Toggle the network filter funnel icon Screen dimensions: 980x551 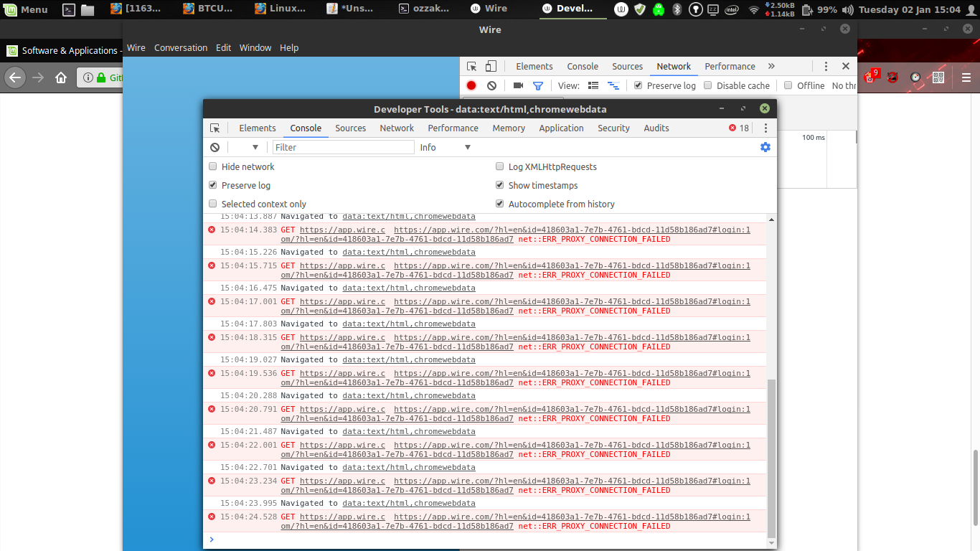[538, 85]
